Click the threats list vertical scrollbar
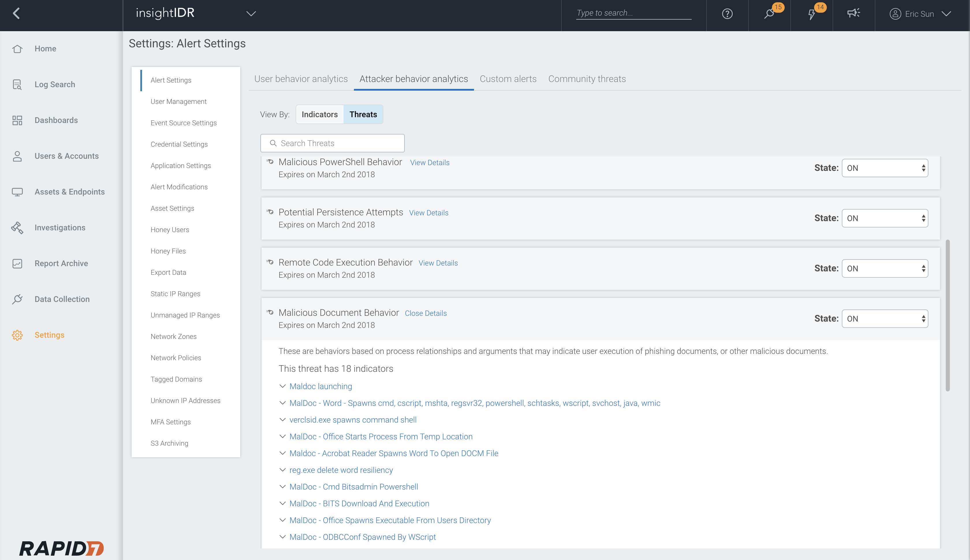970x560 pixels. [947, 316]
